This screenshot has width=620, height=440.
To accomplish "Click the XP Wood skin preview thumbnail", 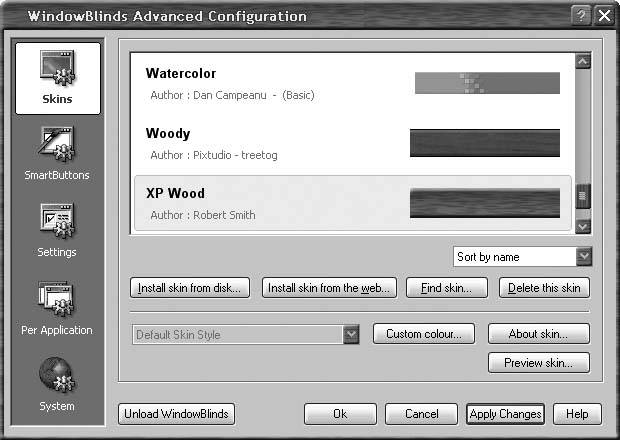I will click(x=485, y=203).
